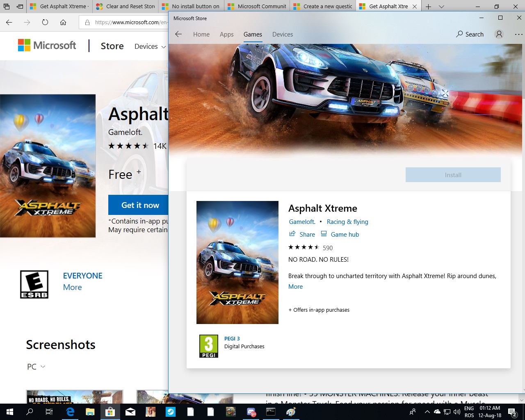Click the Edge address bar URL
The width and height of the screenshot is (525, 420).
coord(131,22)
